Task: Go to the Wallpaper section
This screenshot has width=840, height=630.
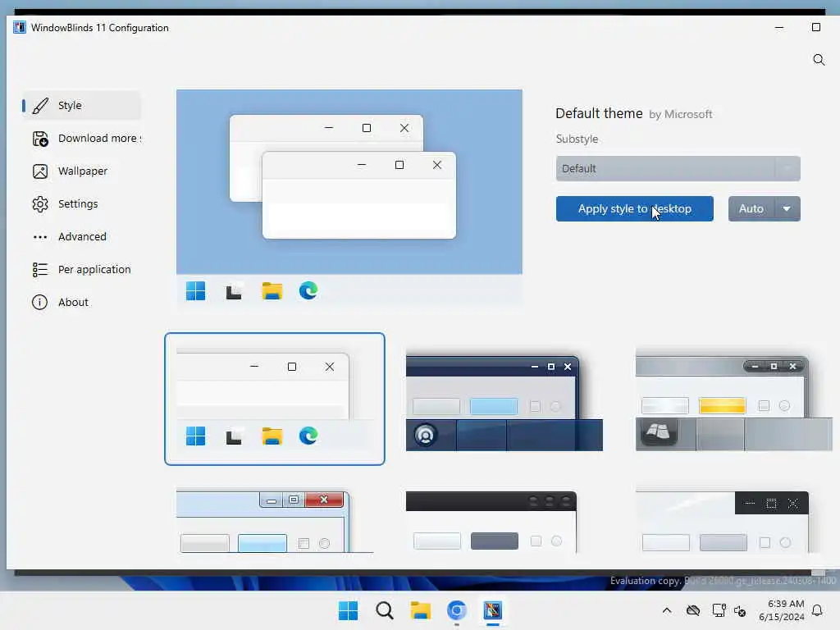Action: (x=81, y=171)
